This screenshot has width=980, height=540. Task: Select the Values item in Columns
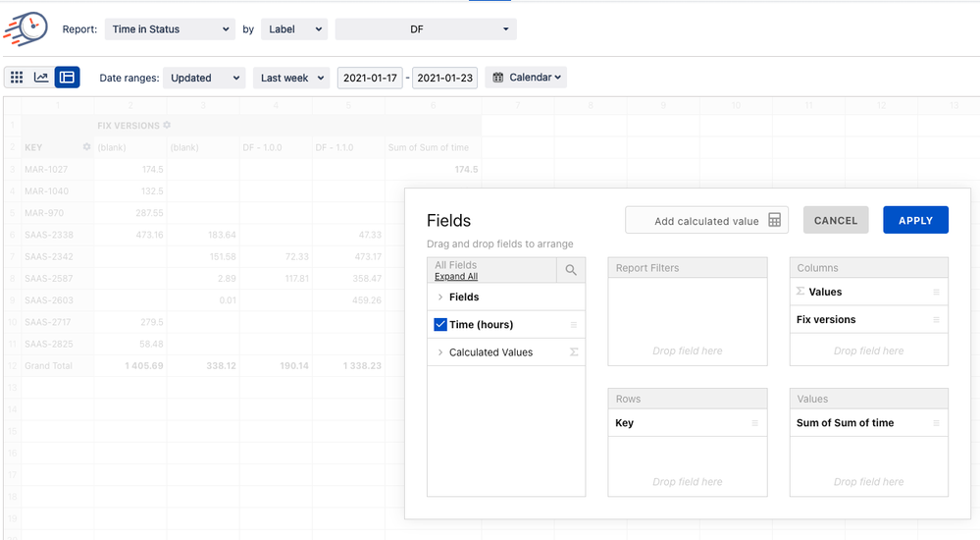click(x=869, y=293)
